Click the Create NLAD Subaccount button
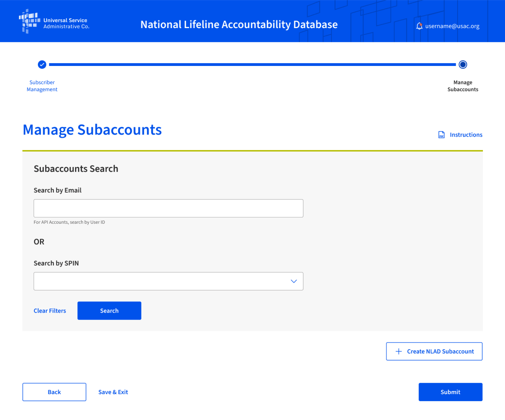 (434, 352)
